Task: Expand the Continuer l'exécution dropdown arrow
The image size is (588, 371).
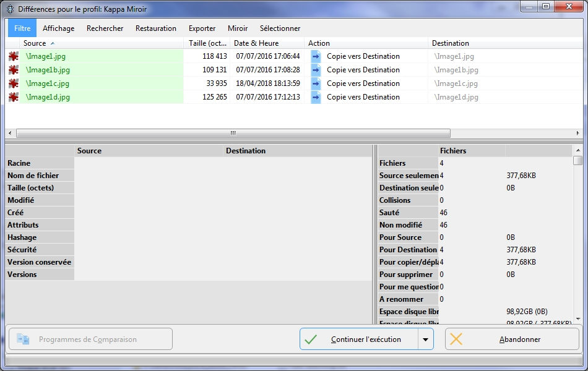Action: (426, 339)
